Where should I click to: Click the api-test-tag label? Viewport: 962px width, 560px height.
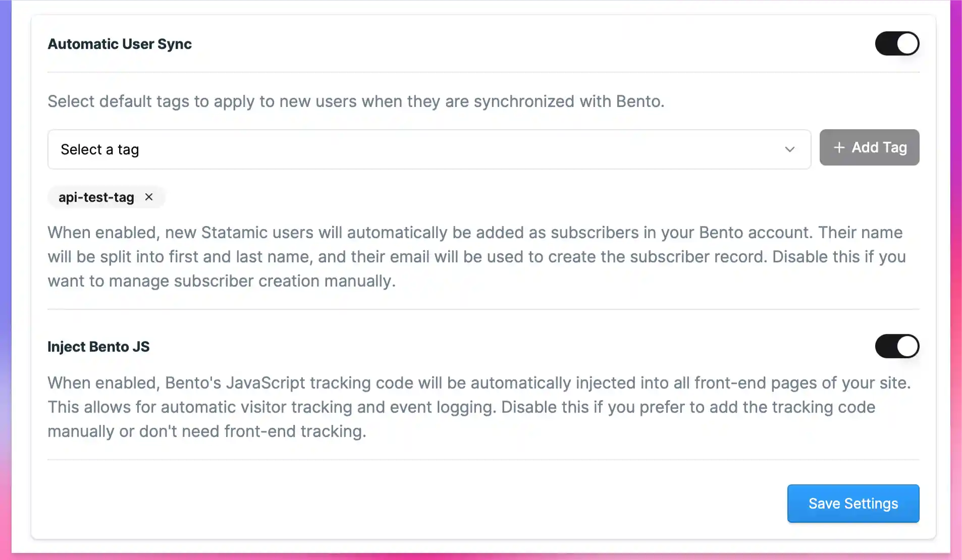(x=96, y=197)
